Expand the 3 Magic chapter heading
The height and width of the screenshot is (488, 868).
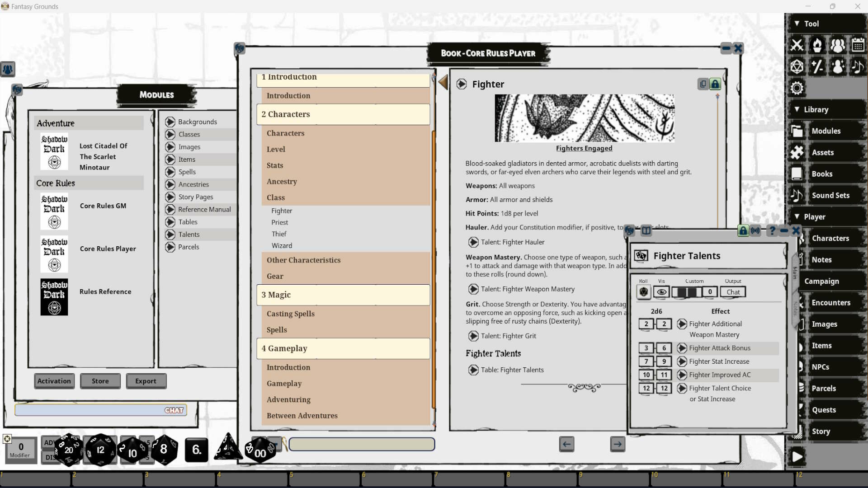pos(343,295)
